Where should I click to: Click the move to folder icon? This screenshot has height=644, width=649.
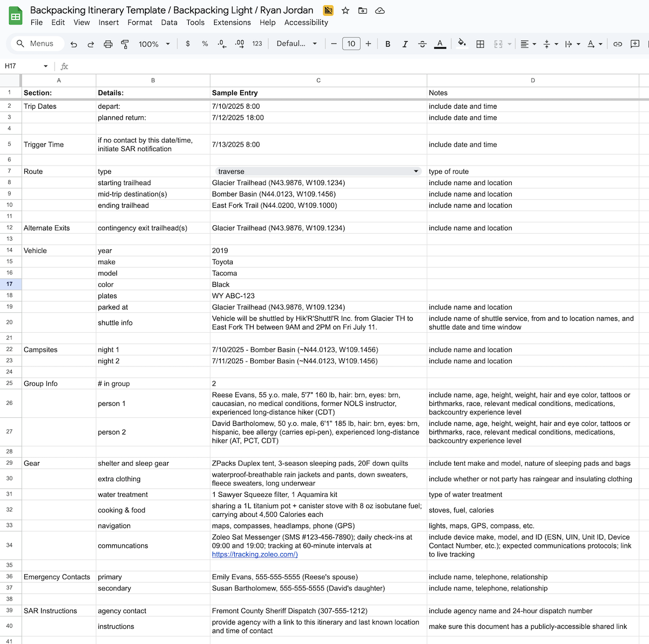(x=363, y=10)
